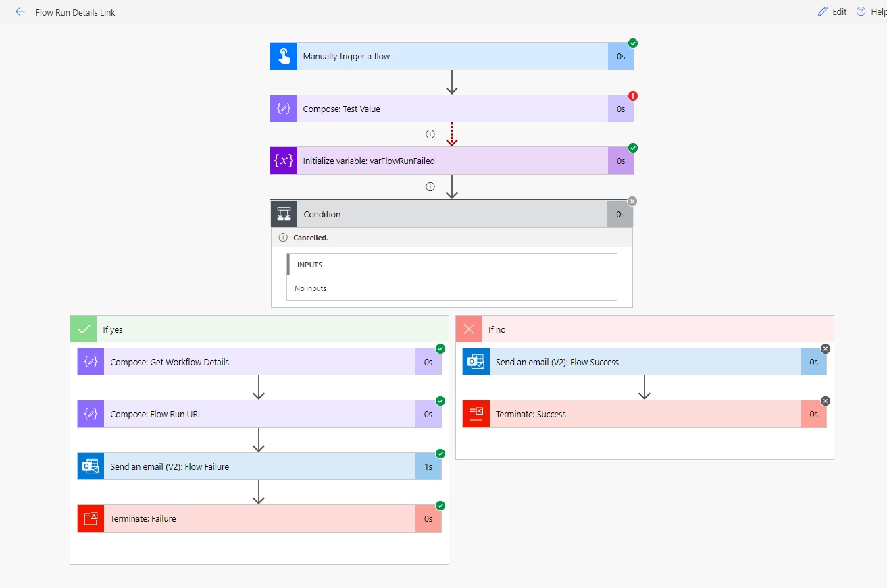Open Help
The image size is (887, 588).
pos(874,11)
